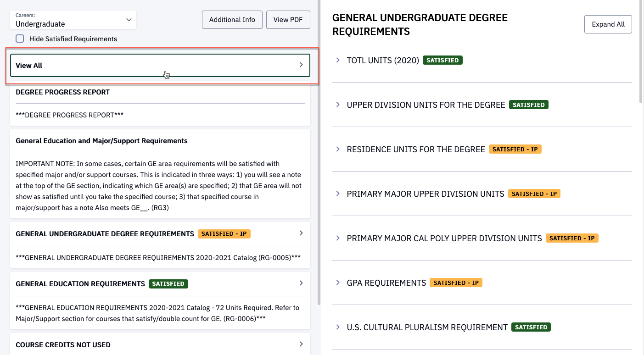Click the left panel vertical scrollbar
Image resolution: width=644 pixels, height=355 pixels.
click(x=319, y=183)
